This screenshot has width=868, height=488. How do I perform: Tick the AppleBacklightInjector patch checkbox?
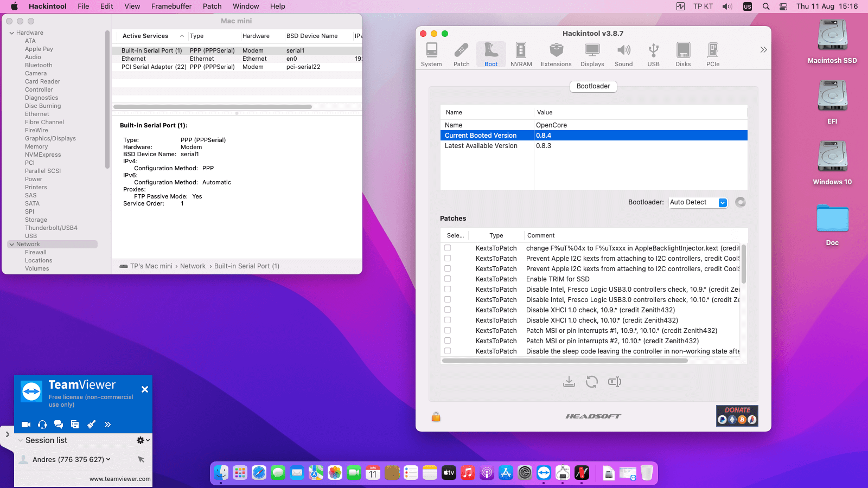pos(448,248)
